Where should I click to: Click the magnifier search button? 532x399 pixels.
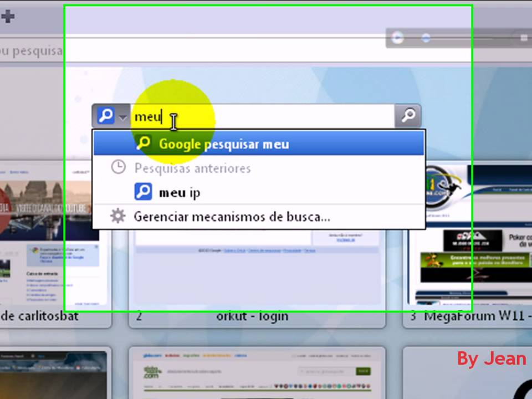point(408,116)
